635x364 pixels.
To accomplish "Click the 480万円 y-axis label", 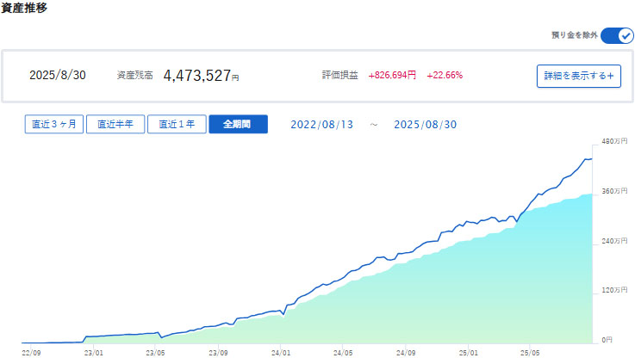I will 614,141.
